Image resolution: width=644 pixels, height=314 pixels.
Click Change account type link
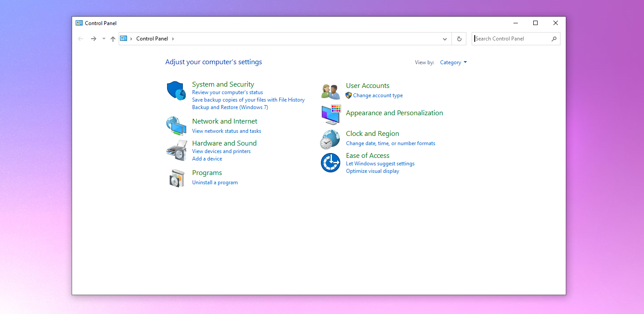[377, 95]
